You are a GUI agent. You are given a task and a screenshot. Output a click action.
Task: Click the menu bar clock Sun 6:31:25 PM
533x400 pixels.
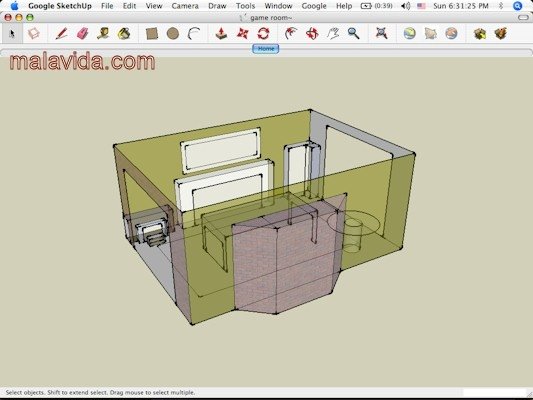click(x=461, y=6)
